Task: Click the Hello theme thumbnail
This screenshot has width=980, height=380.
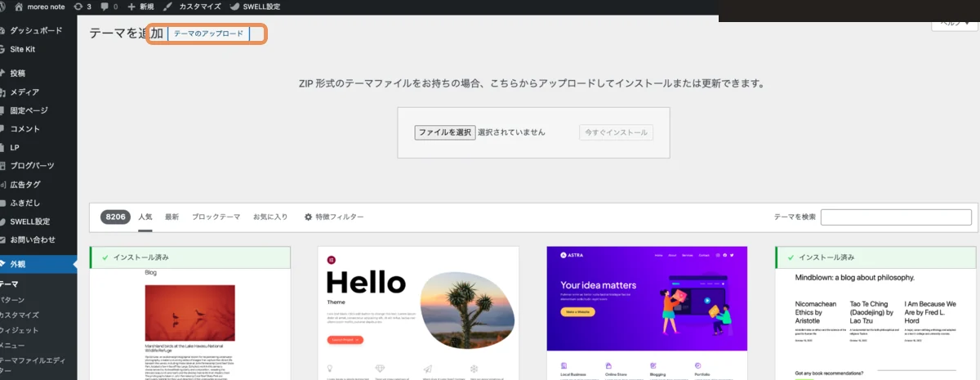Action: pyautogui.click(x=418, y=313)
